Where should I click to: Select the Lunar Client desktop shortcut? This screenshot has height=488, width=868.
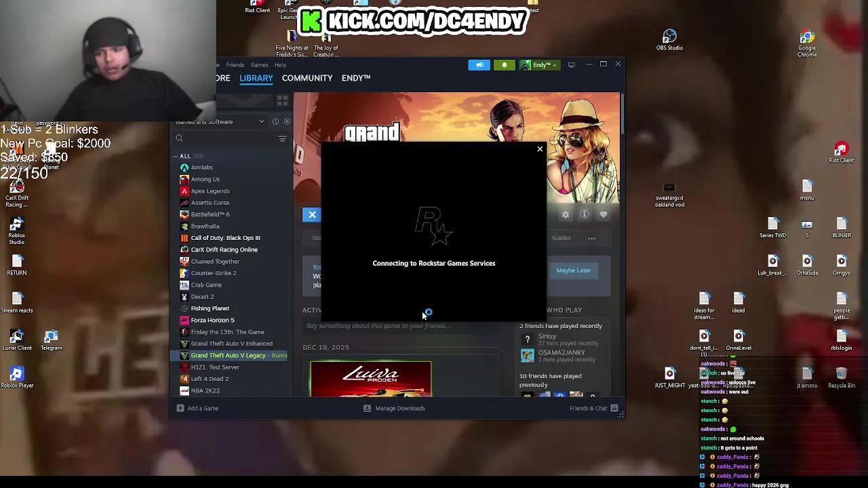[x=17, y=340]
